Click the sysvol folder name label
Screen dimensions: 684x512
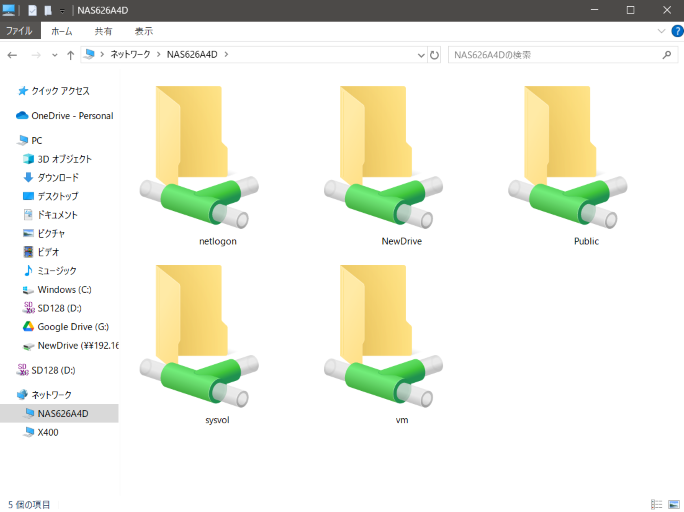click(x=217, y=420)
